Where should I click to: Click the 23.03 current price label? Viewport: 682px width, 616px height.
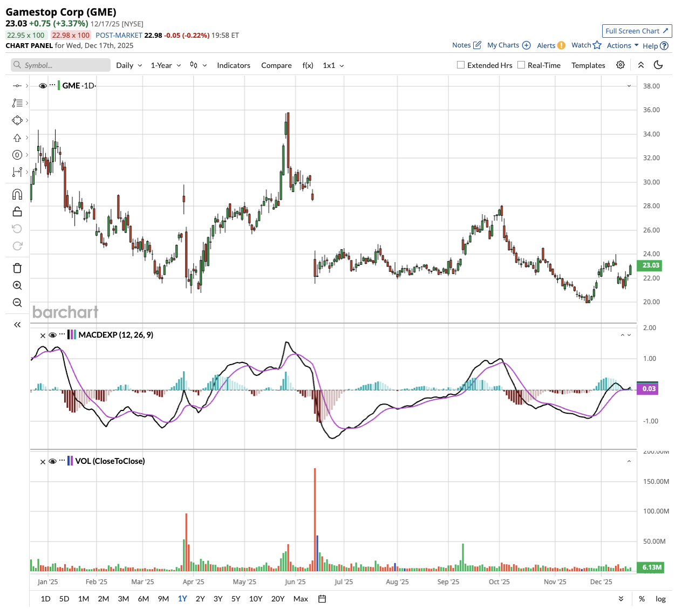point(650,265)
